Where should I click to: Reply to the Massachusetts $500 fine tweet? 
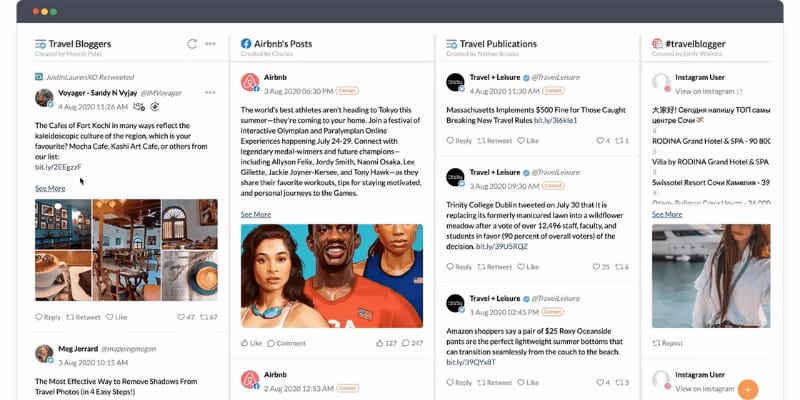point(459,140)
